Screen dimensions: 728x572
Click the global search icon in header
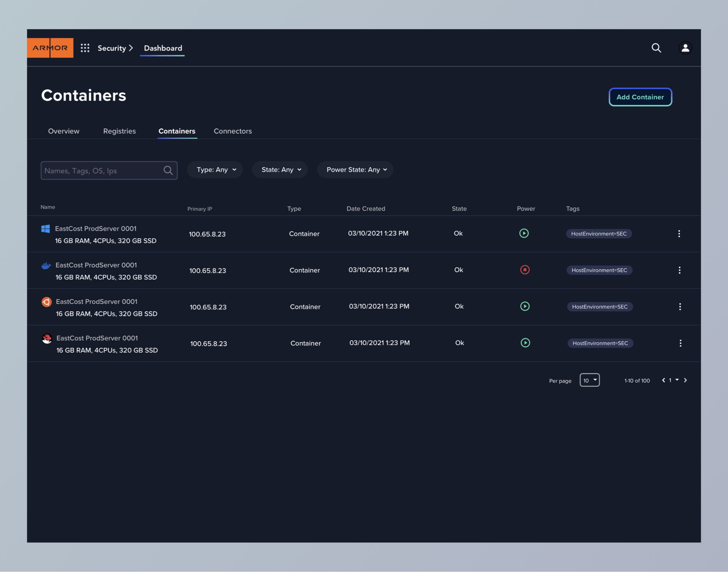tap(656, 48)
